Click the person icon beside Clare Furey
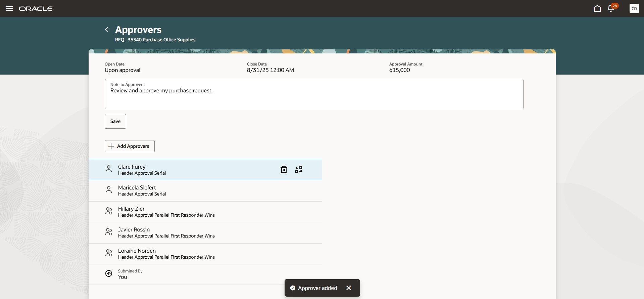Image resolution: width=644 pixels, height=299 pixels. [109, 169]
